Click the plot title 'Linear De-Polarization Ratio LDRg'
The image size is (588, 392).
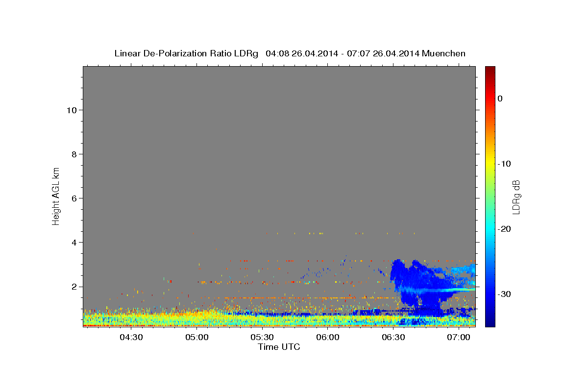tap(186, 53)
